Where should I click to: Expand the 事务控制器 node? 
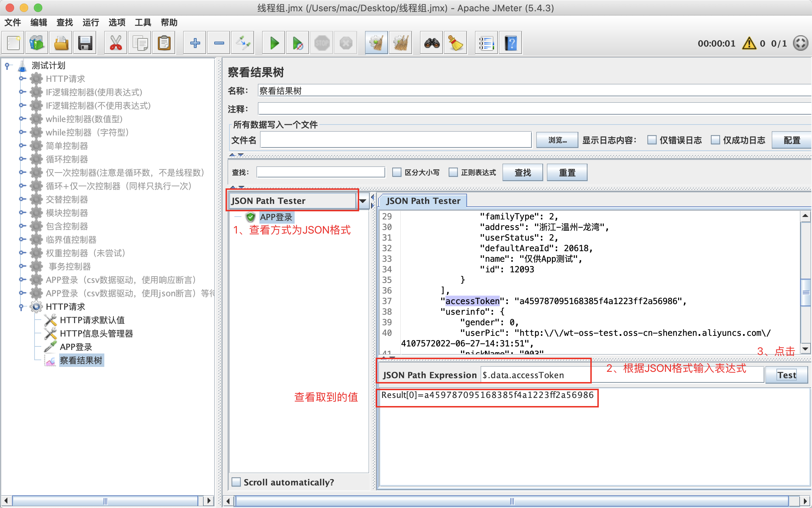click(22, 266)
